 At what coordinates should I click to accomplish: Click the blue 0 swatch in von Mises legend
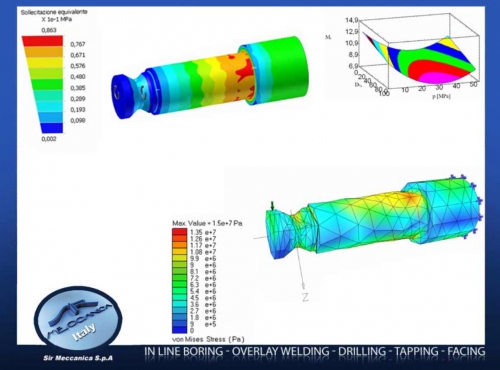click(179, 330)
